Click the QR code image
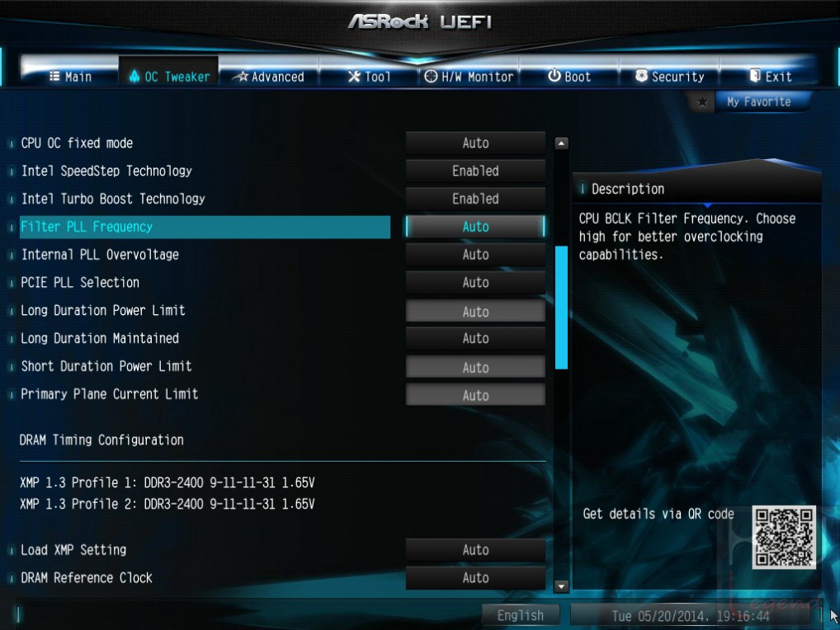The image size is (840, 630). [x=784, y=537]
